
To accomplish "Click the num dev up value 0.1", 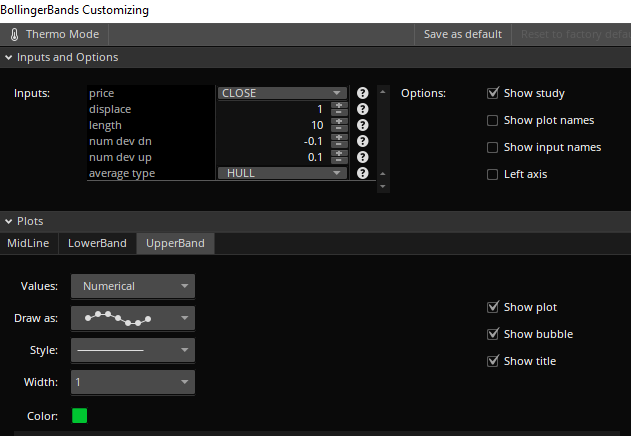I will [x=273, y=157].
